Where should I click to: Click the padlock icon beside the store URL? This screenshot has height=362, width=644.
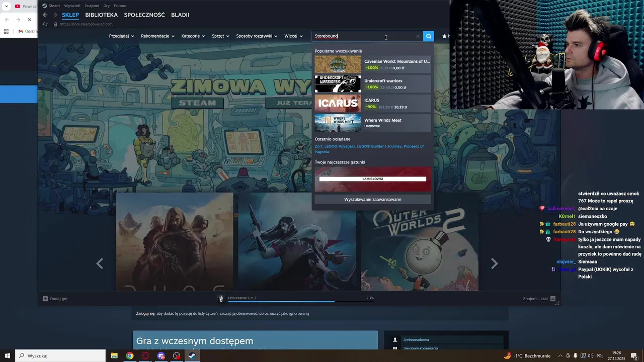(x=55, y=24)
